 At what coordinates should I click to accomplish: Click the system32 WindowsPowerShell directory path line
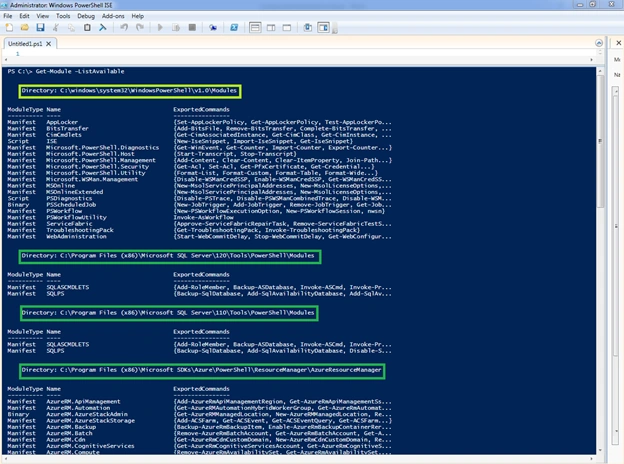[129, 91]
